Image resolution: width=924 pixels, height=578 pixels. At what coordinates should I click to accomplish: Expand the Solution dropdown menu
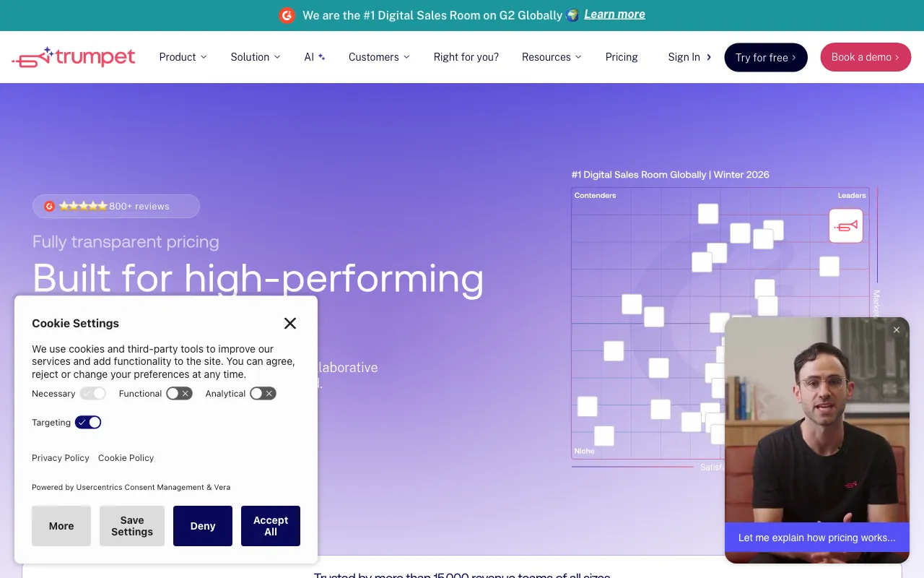tap(256, 57)
